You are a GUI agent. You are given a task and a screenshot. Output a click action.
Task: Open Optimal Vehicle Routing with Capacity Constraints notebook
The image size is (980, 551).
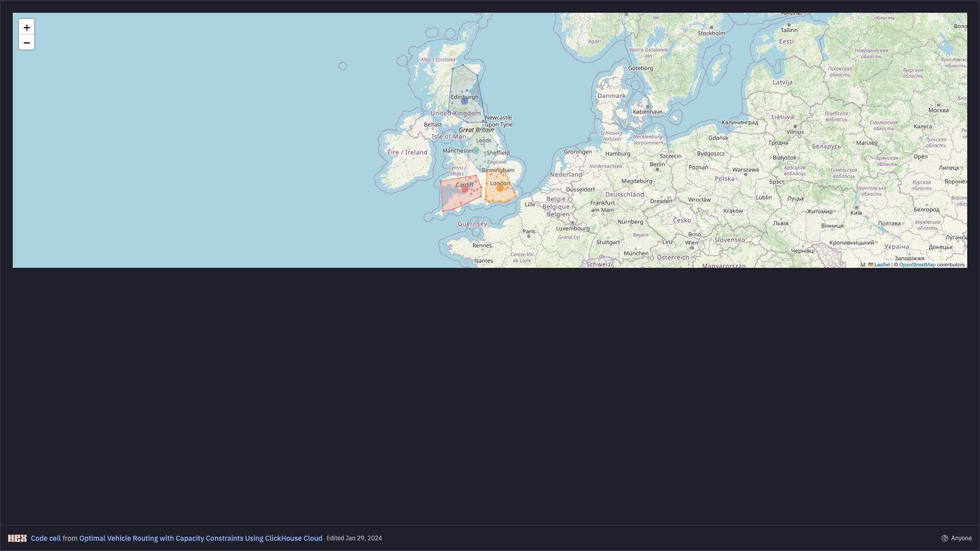201,538
